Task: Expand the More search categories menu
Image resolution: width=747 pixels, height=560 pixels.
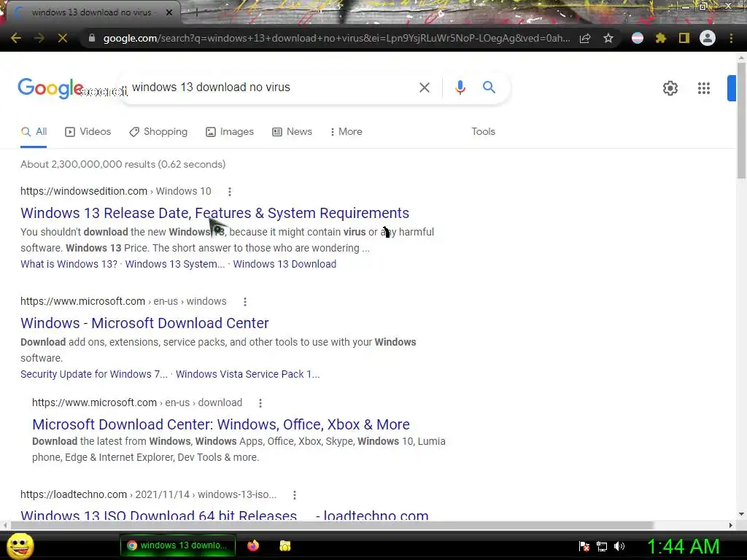Action: (x=346, y=132)
